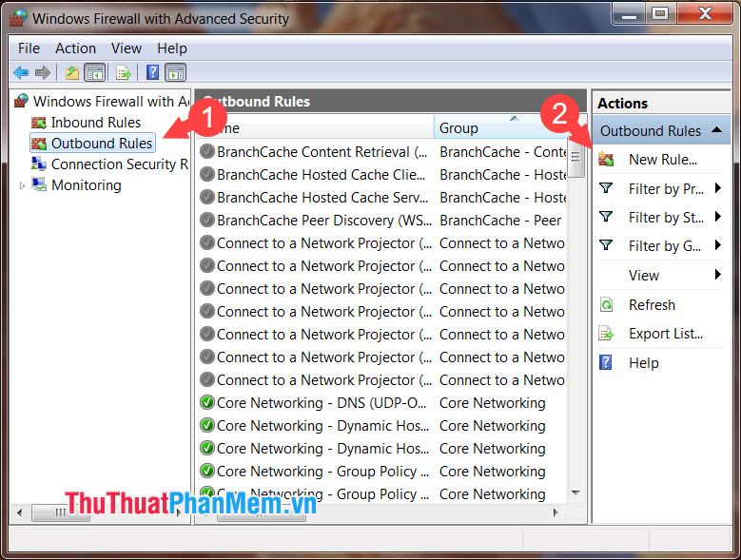Select the Monitoring tree item
The height and width of the screenshot is (560, 741).
click(x=86, y=185)
